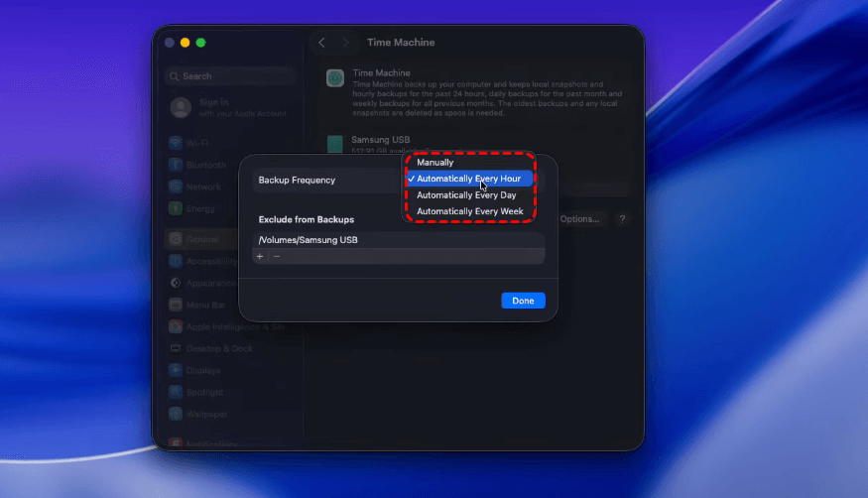The height and width of the screenshot is (498, 868).
Task: Open Displays settings in sidebar
Action: [x=203, y=370]
